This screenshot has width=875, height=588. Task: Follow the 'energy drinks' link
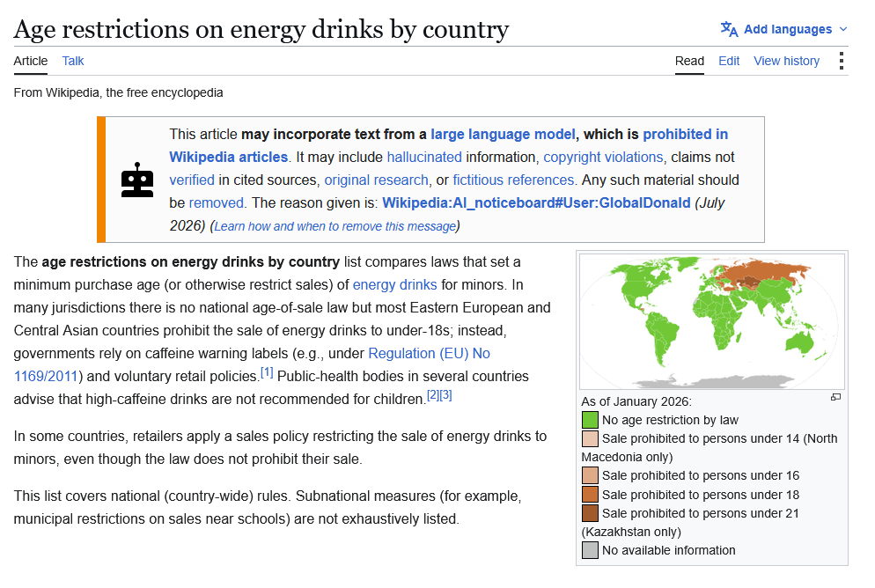pos(394,285)
